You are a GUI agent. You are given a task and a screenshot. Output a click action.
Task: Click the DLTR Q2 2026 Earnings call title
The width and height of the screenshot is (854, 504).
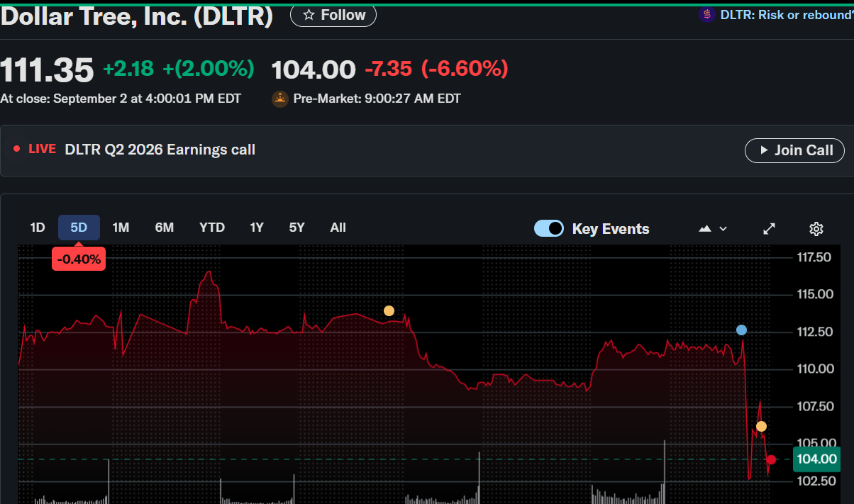point(160,150)
